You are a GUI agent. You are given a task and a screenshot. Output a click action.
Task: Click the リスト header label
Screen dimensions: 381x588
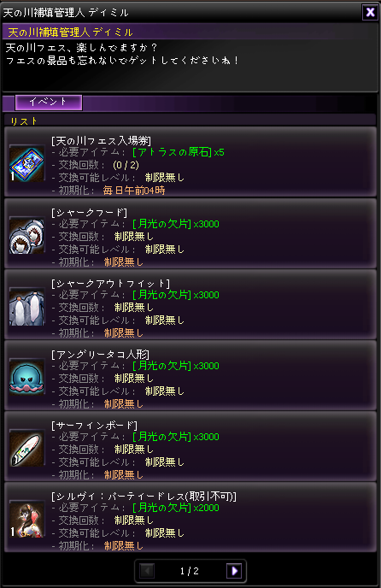pyautogui.click(x=24, y=121)
